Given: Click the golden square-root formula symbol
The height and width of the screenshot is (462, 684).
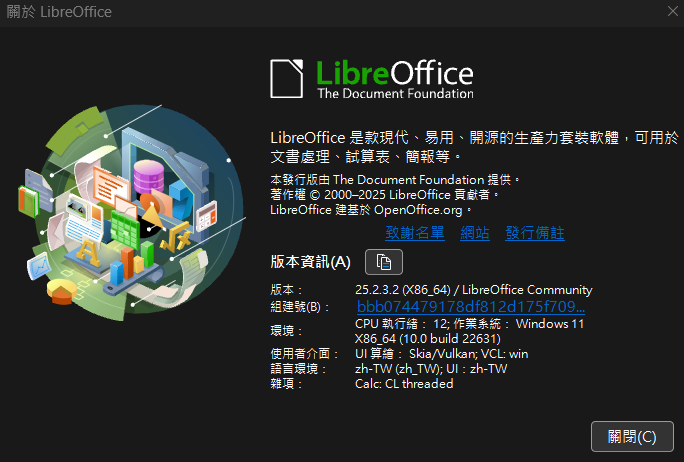Looking at the screenshot, I should click(176, 237).
